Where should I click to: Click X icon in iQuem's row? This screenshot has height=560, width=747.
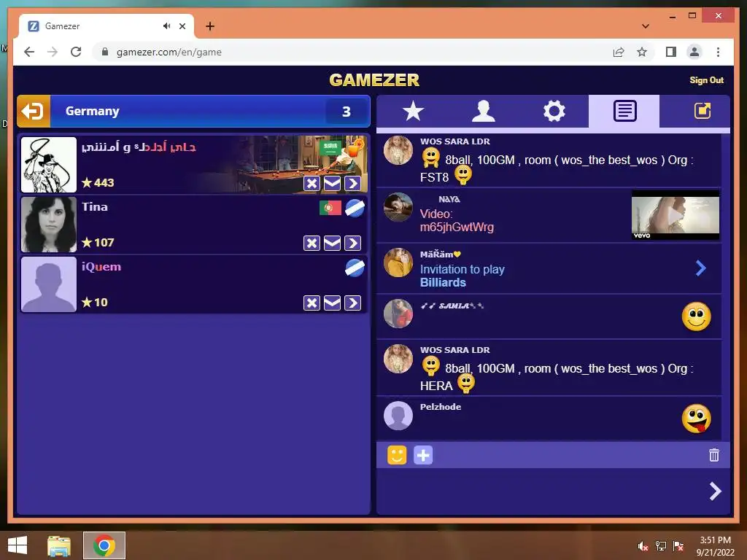tap(311, 303)
